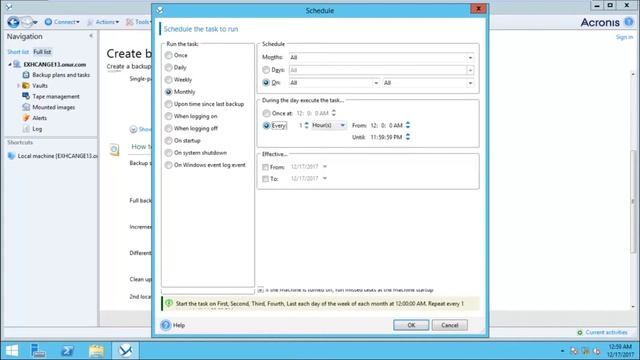This screenshot has width=640, height=360.
Task: Click Acronis app icon in taskbar
Action: tap(126, 351)
